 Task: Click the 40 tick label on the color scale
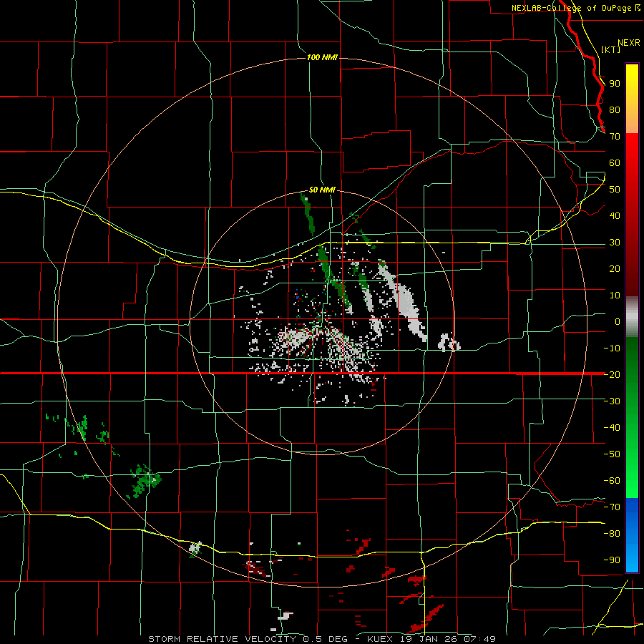pos(615,216)
